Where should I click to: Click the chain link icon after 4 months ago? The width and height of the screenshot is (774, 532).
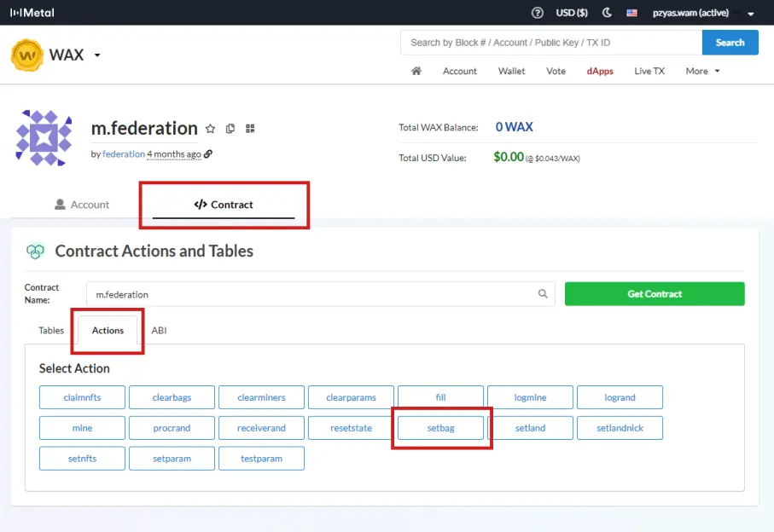208,153
